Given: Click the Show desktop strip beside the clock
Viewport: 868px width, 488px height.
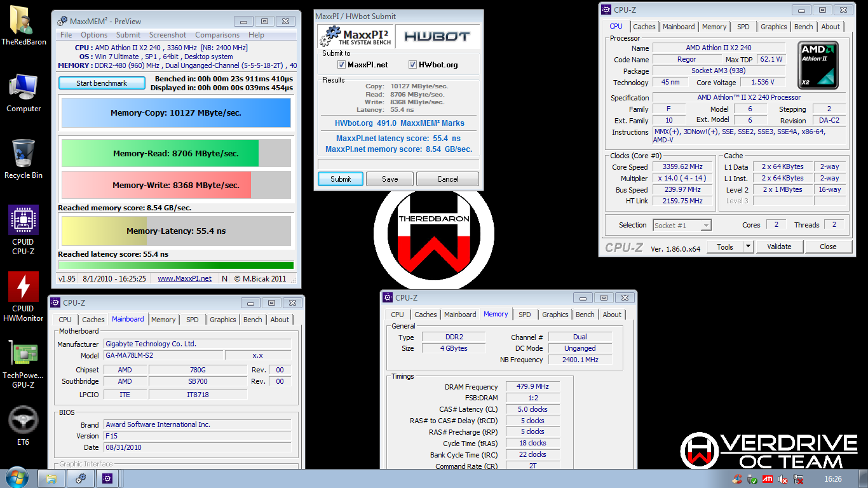Looking at the screenshot, I should tap(864, 479).
